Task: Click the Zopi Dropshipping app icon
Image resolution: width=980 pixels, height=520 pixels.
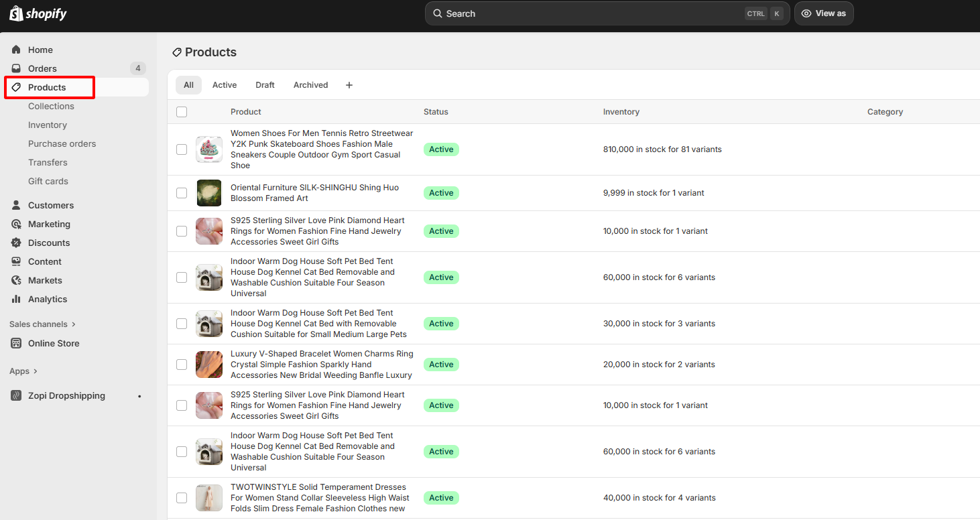Action: coord(16,395)
